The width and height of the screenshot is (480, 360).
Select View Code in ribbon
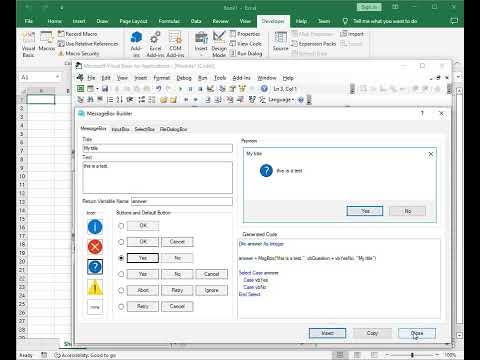(246, 44)
